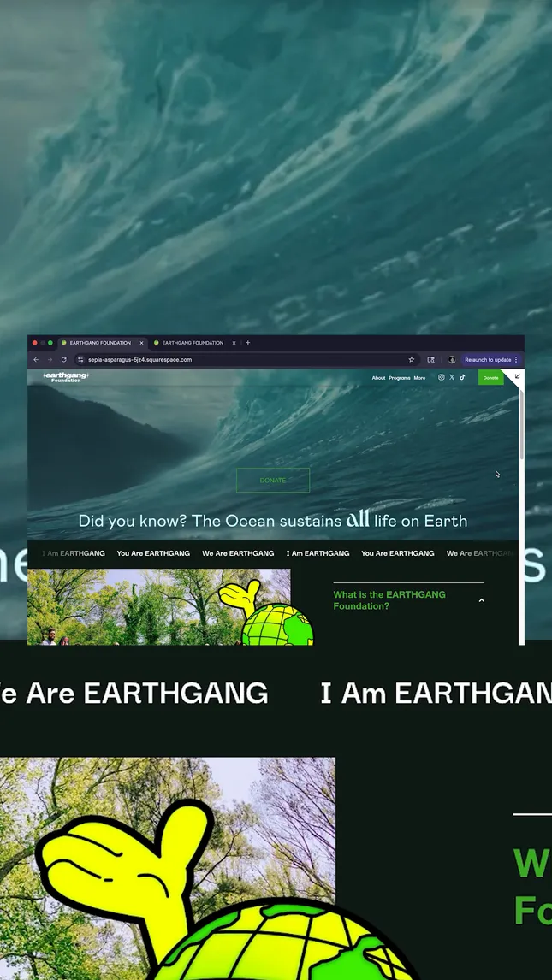Open the Chrome three-dot menu
The height and width of the screenshot is (980, 552).
coord(516,360)
